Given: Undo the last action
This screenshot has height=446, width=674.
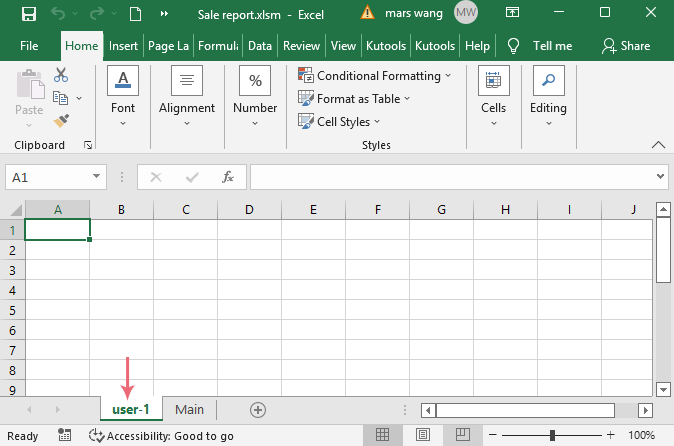Looking at the screenshot, I should [58, 14].
